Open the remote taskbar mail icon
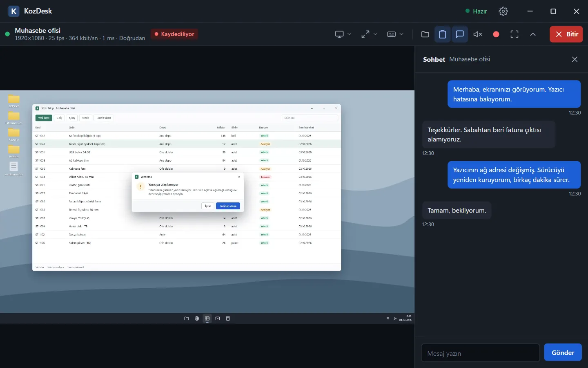Viewport: 588px width, 368px height. [x=218, y=319]
